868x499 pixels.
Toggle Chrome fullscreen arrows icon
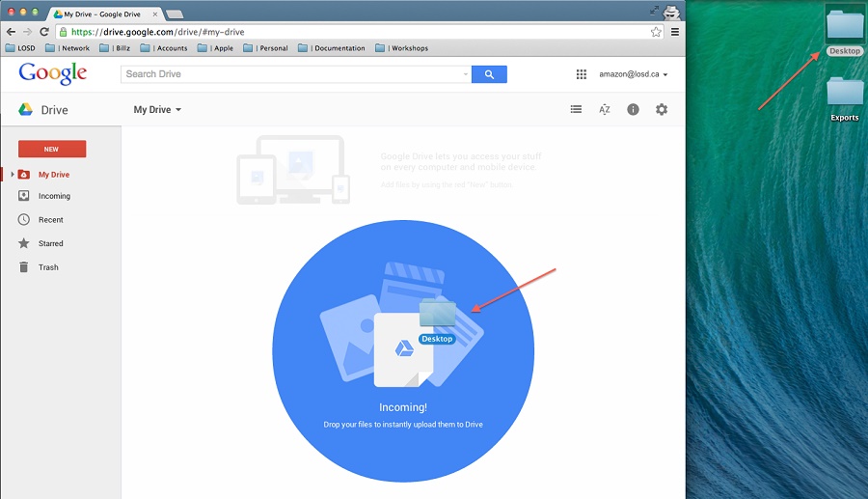tap(654, 10)
